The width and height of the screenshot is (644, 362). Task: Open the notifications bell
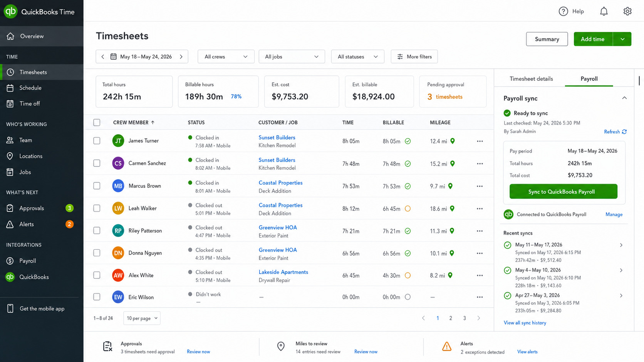point(604,12)
